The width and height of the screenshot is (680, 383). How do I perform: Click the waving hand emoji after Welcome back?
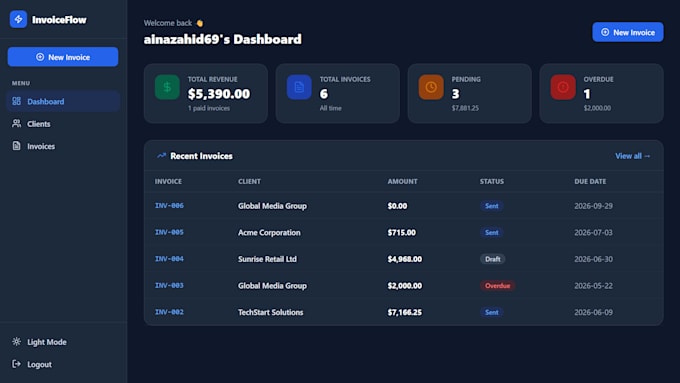pos(199,23)
